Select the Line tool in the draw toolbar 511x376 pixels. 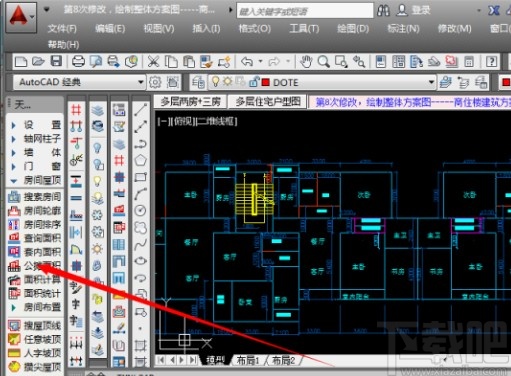point(141,110)
